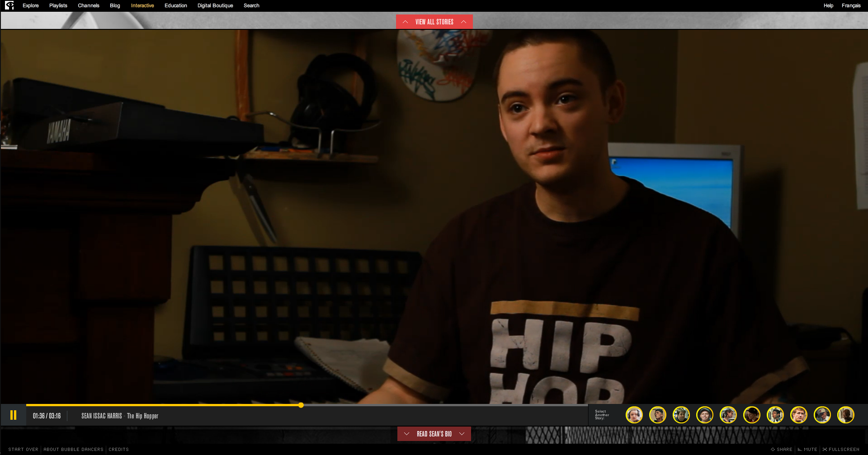
Task: Select story avatar of blond man
Action: tap(799, 415)
